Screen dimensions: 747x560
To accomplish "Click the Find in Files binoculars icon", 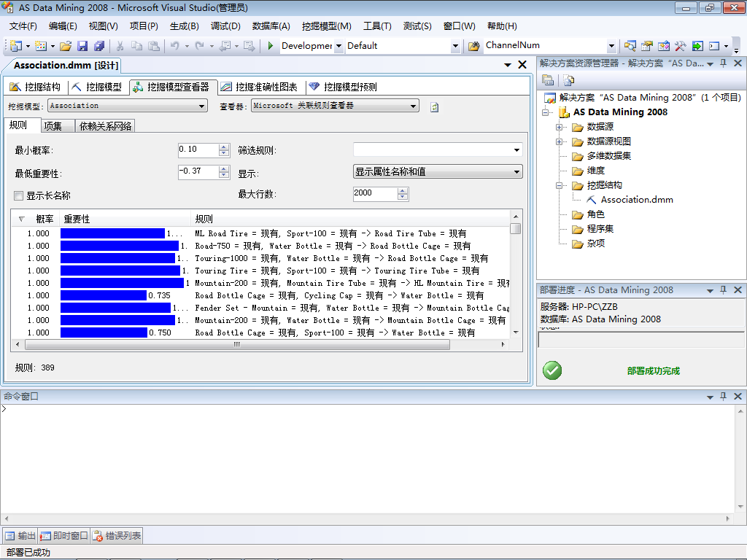I will click(x=473, y=46).
